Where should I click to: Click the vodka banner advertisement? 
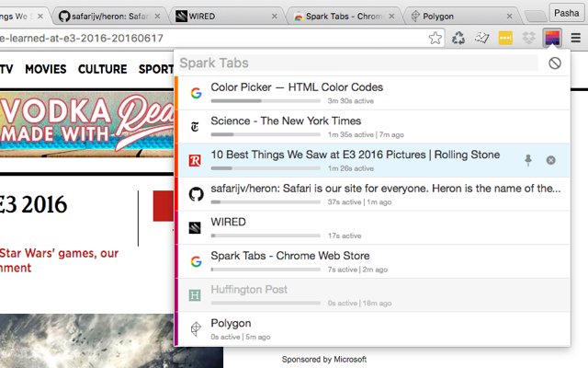(x=86, y=124)
